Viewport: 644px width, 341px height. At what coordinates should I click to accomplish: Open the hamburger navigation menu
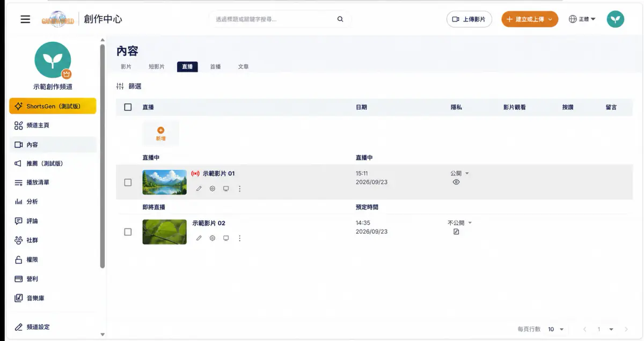point(25,19)
